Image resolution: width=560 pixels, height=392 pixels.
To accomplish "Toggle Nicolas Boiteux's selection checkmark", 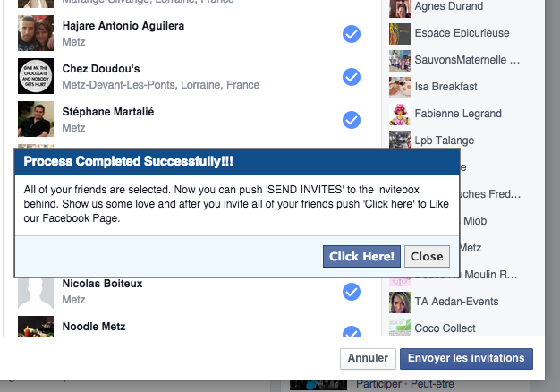I will [352, 292].
